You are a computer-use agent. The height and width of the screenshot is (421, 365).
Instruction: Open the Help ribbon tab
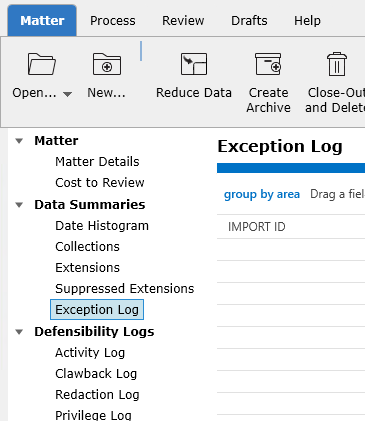[307, 21]
